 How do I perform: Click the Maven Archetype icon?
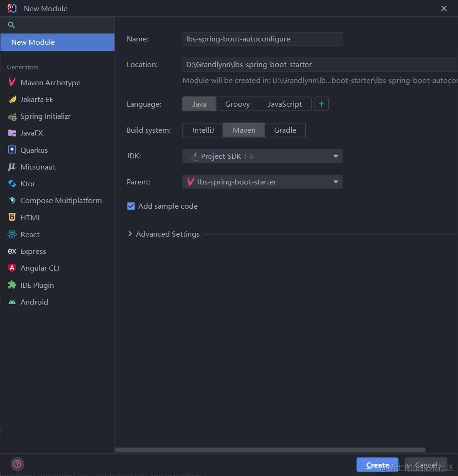pos(12,82)
